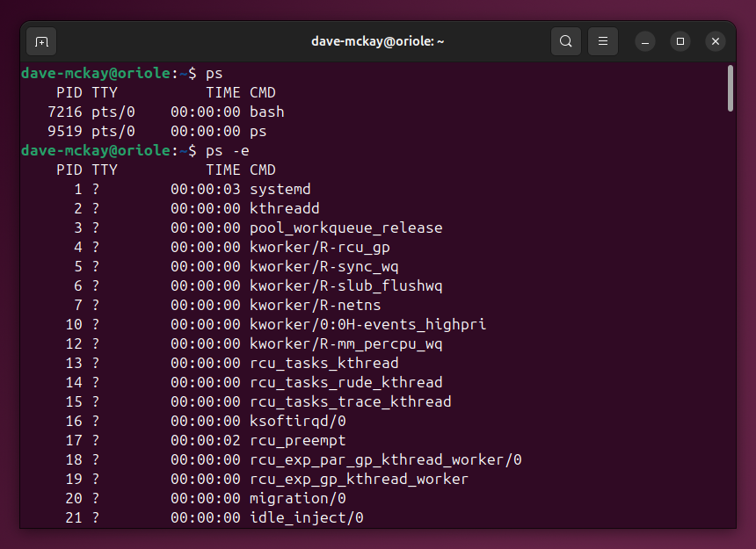This screenshot has height=549, width=756.
Task: Click migration/0 process name
Action: pos(297,498)
